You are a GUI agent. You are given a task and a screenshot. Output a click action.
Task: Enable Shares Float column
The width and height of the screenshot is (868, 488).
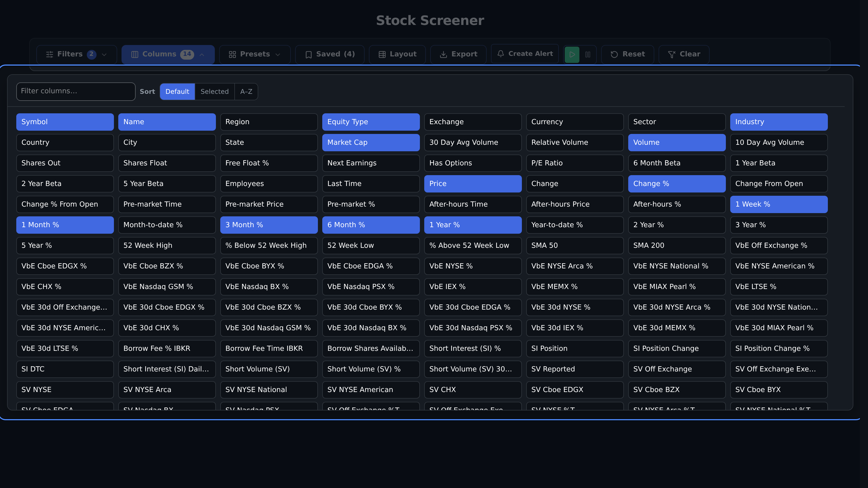pos(167,163)
